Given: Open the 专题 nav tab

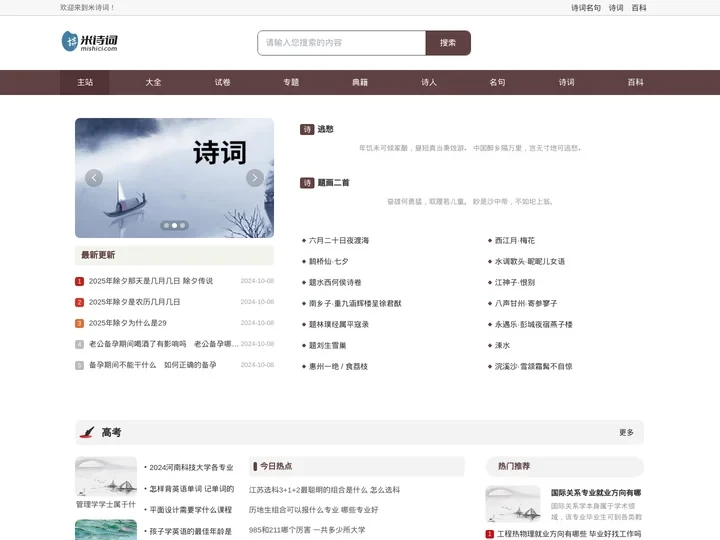Looking at the screenshot, I should click(291, 82).
